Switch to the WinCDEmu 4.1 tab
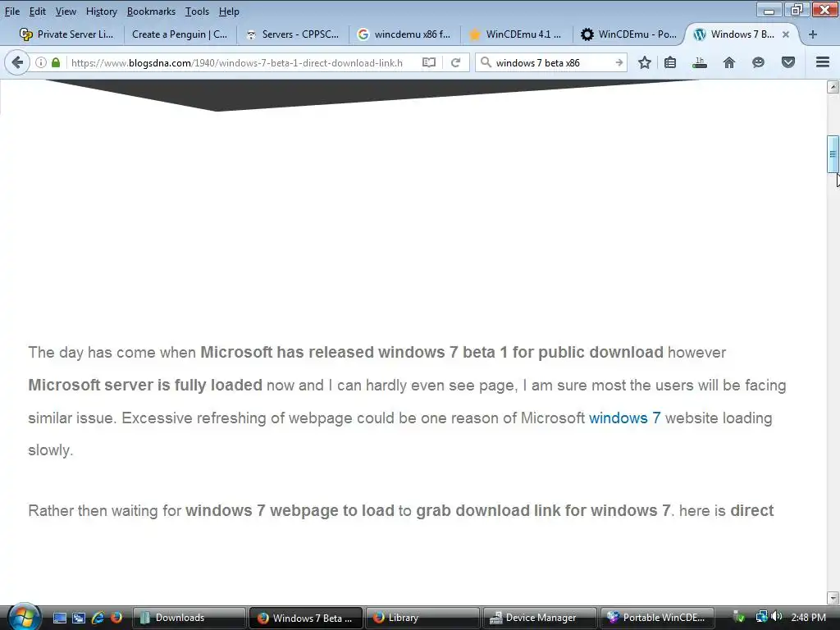 point(516,34)
